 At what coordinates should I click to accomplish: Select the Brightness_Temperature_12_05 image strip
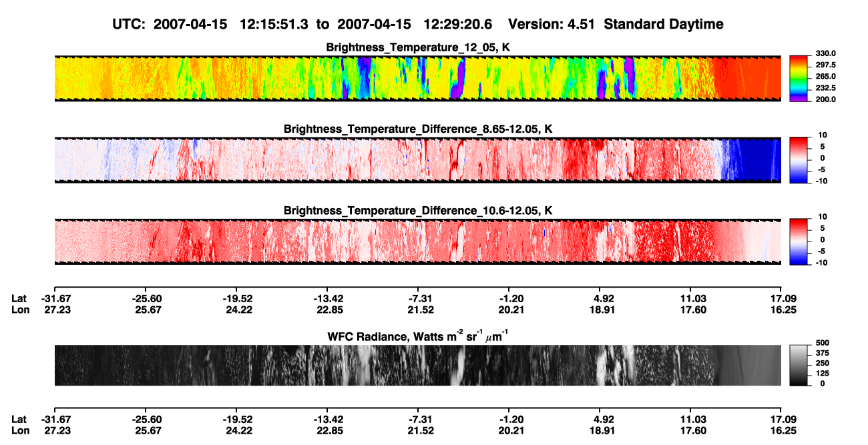417,78
